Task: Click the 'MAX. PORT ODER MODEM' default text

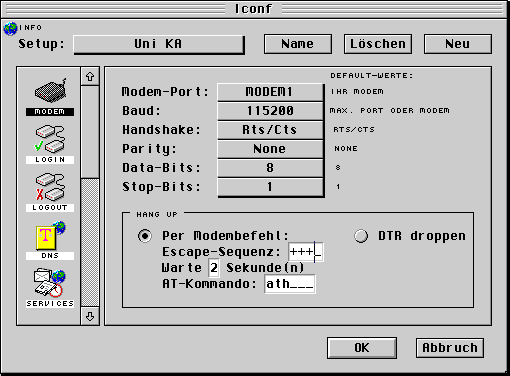Action: click(x=390, y=110)
